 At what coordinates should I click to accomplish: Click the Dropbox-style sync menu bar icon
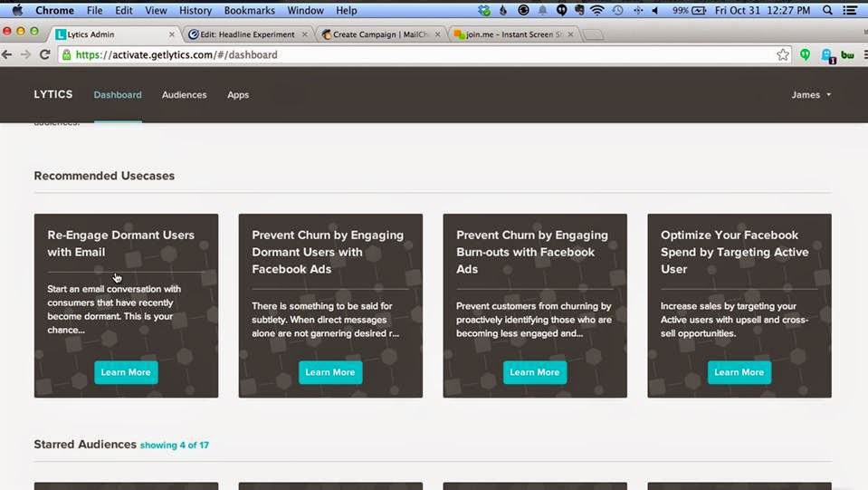tap(484, 10)
